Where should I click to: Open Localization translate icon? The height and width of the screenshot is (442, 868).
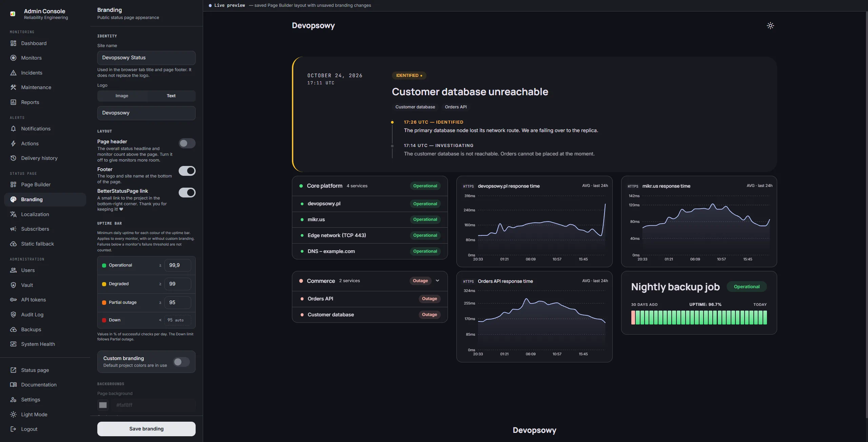[13, 214]
